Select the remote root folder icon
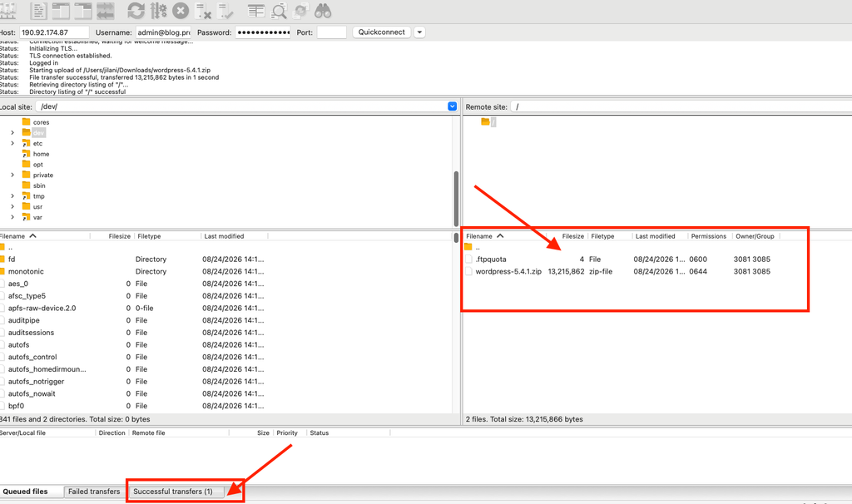 485,121
